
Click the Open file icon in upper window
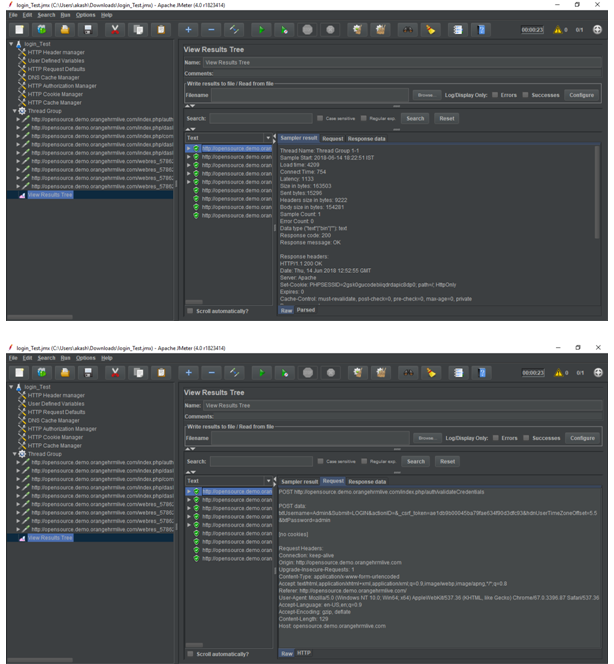pyautogui.click(x=65, y=30)
